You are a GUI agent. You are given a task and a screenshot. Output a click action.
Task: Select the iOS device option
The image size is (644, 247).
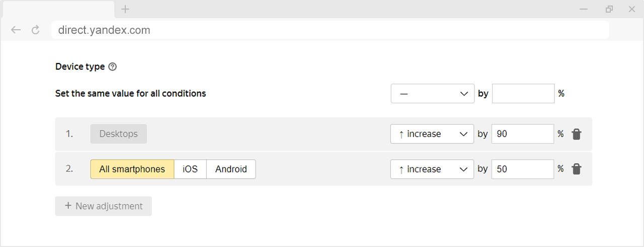click(x=190, y=169)
